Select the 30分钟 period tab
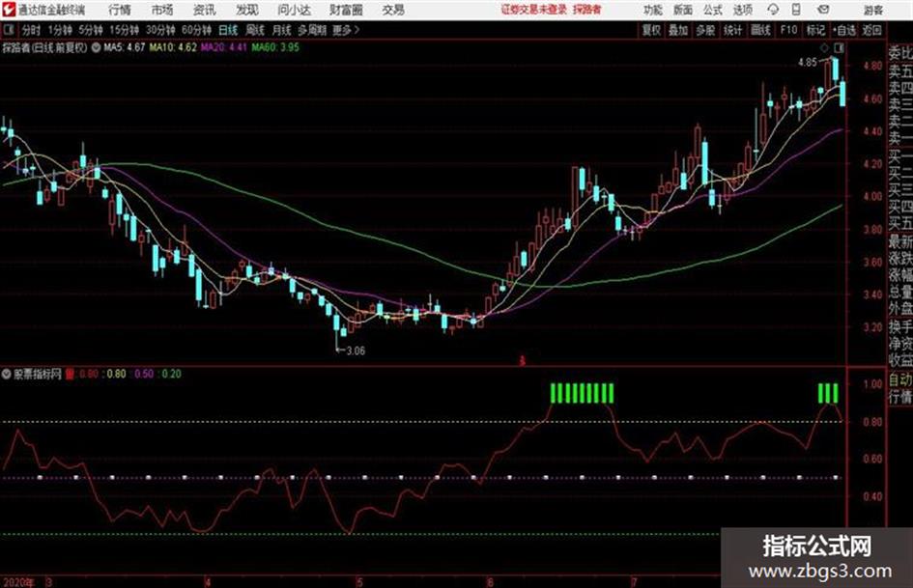This screenshot has height=588, width=913. pyautogui.click(x=160, y=30)
